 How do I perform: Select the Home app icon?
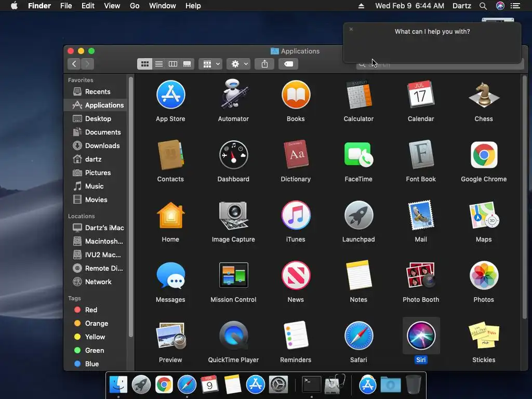coord(170,215)
